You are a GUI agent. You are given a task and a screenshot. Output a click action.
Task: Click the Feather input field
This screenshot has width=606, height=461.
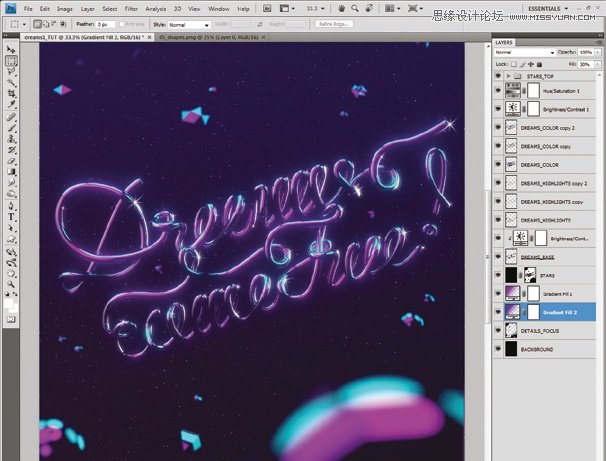click(x=109, y=24)
